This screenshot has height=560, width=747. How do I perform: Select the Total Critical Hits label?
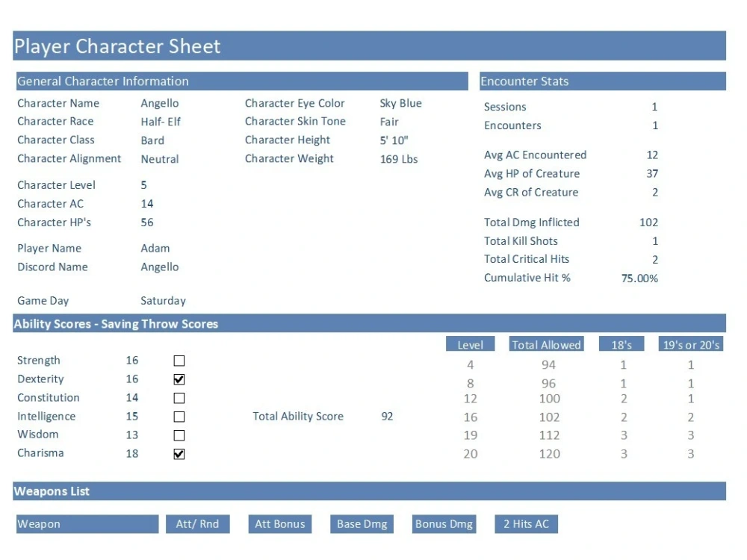pos(527,259)
